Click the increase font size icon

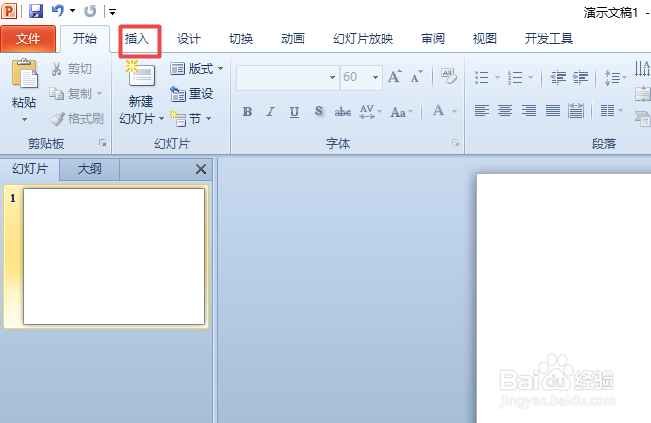[x=394, y=77]
